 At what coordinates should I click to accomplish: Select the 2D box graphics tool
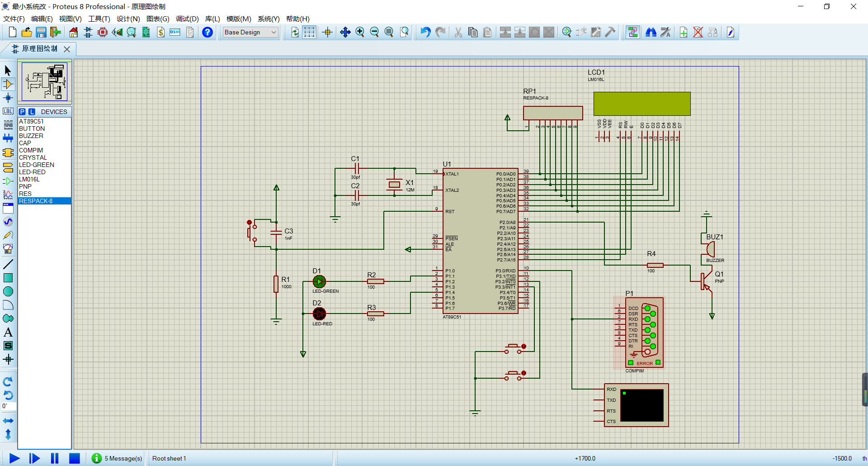8,278
